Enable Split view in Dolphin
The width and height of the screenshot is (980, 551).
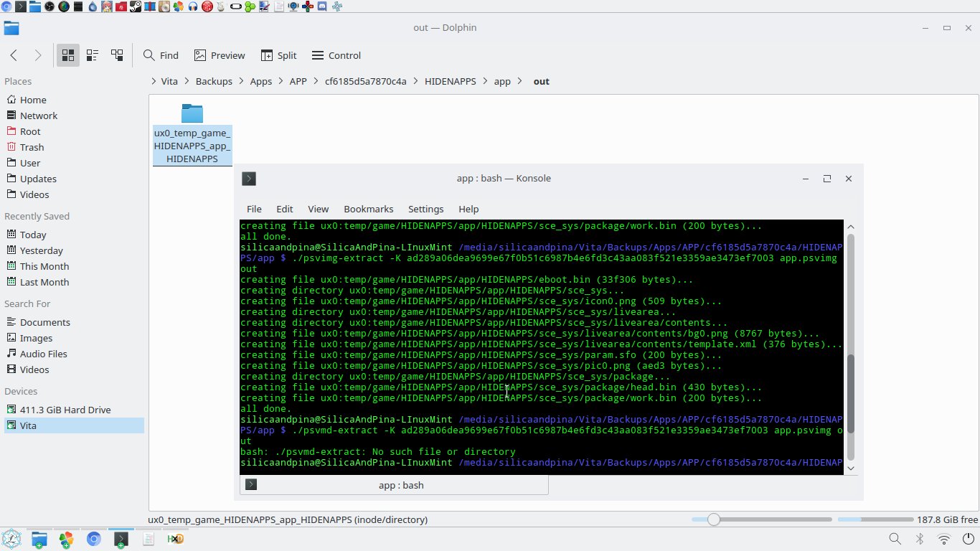pos(278,55)
